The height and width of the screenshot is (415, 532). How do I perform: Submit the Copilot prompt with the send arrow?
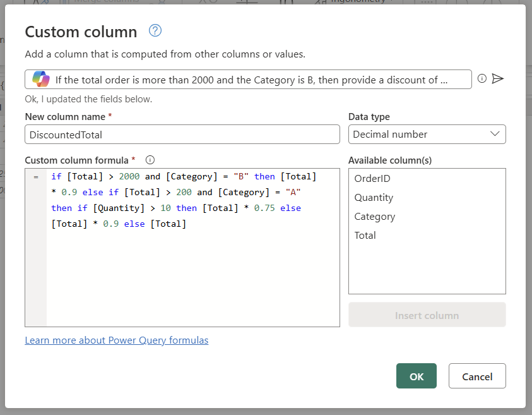(x=498, y=78)
